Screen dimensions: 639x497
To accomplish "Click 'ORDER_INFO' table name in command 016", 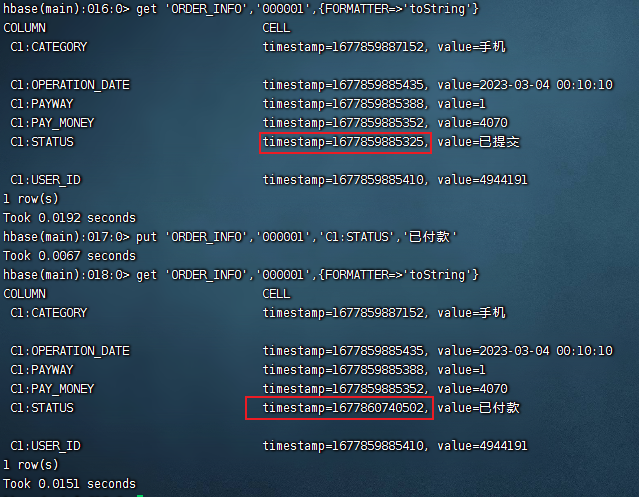I will (206, 9).
